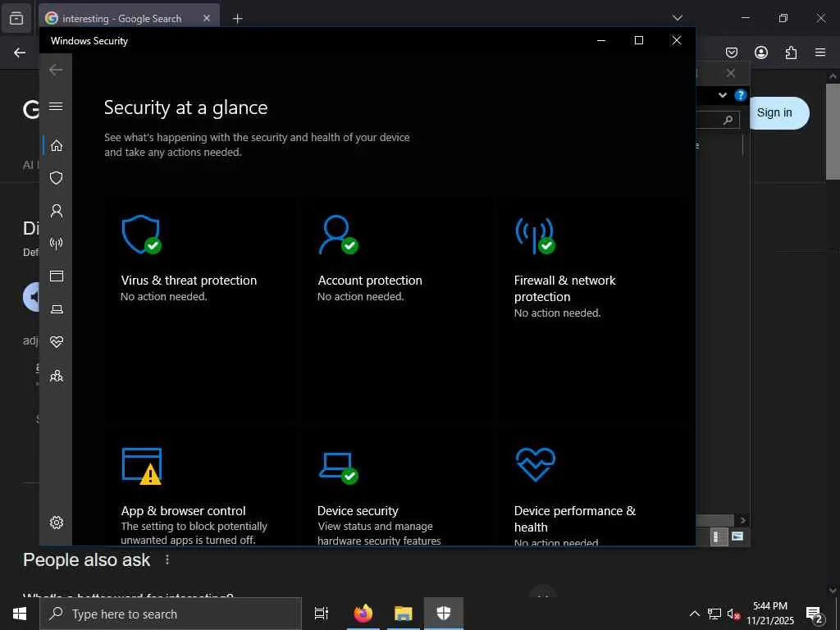Open Virus & threat protection from the sidebar shield
The width and height of the screenshot is (840, 630).
coord(57,178)
